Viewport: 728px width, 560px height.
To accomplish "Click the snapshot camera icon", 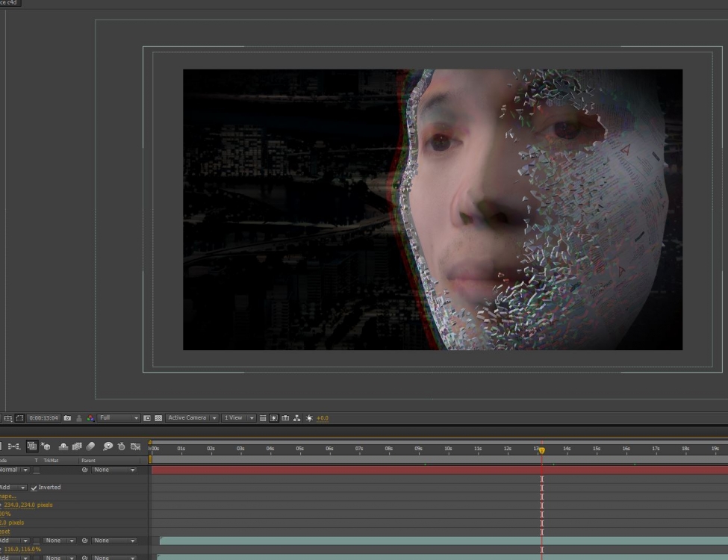I will coord(67,418).
